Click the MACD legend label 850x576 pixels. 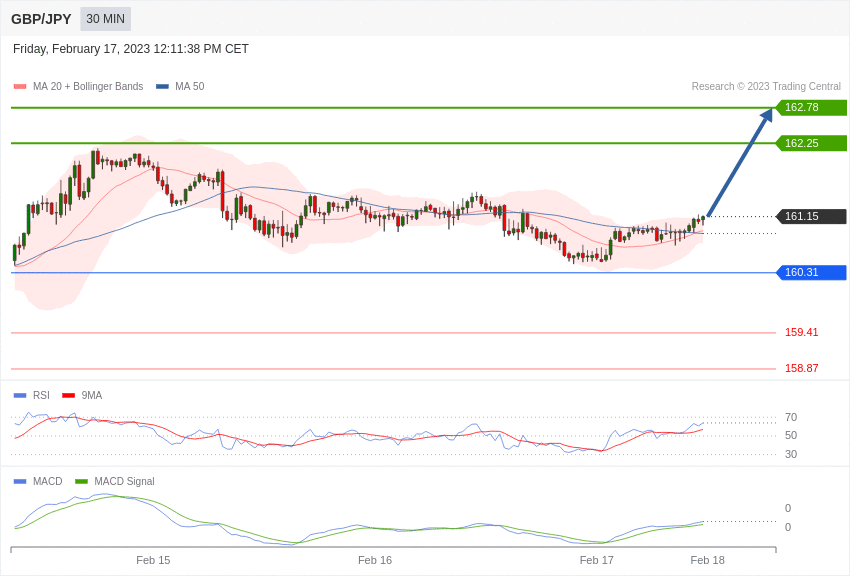pos(48,481)
